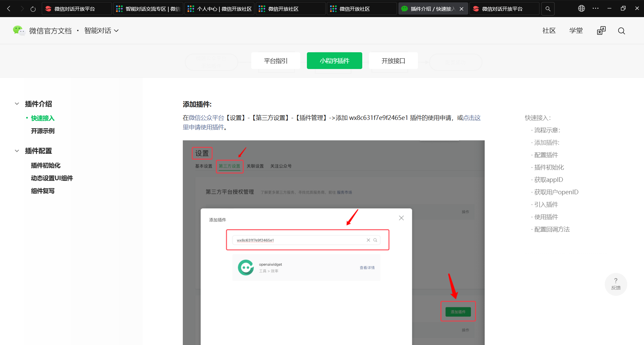The image size is (644, 345).
Task: Open the browser three-dots more menu
Action: pyautogui.click(x=596, y=8)
